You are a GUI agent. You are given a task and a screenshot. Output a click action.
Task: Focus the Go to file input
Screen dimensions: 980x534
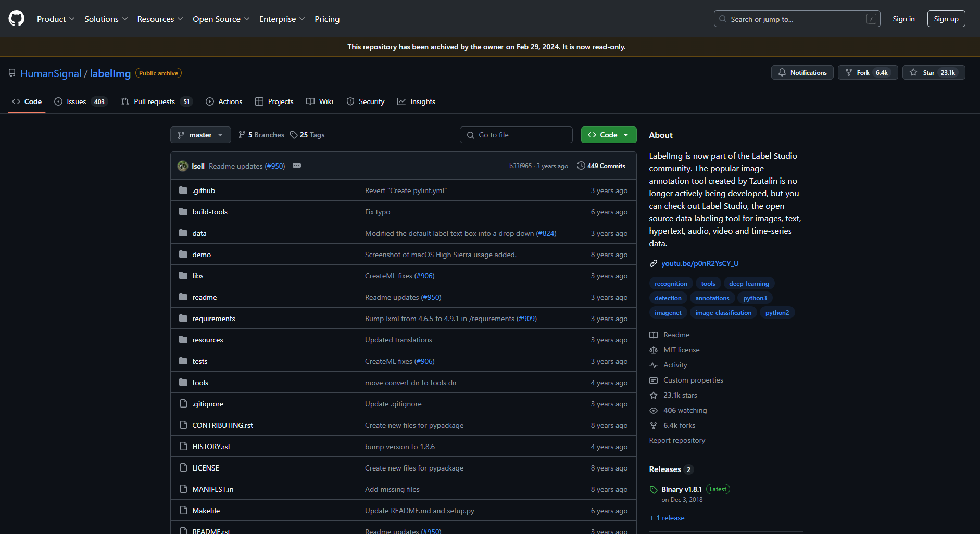tap(516, 135)
